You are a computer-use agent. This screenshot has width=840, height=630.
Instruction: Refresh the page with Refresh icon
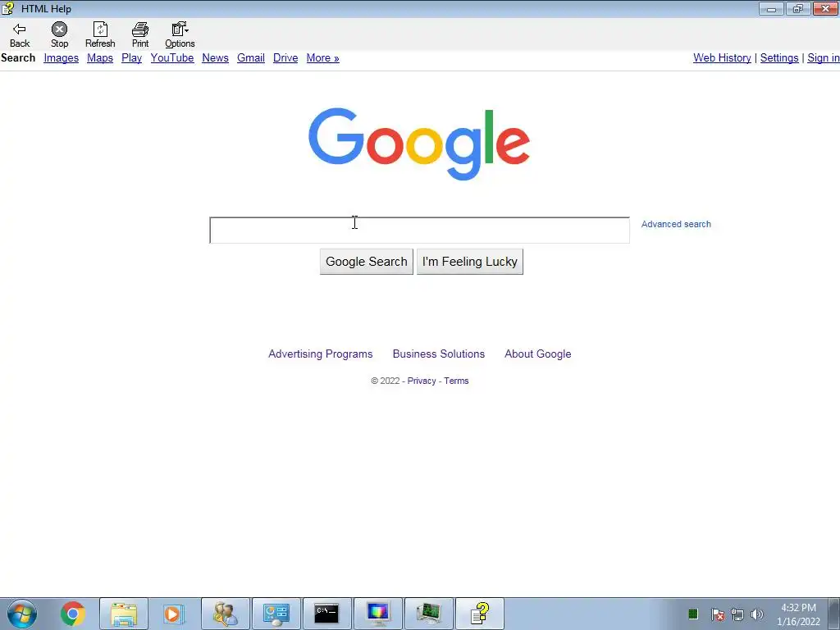tap(100, 34)
